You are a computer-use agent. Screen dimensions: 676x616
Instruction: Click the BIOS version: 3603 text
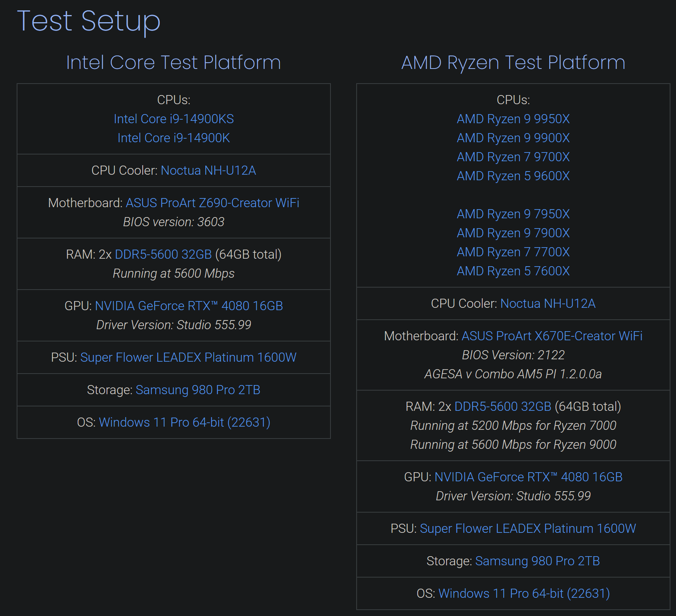click(x=174, y=222)
